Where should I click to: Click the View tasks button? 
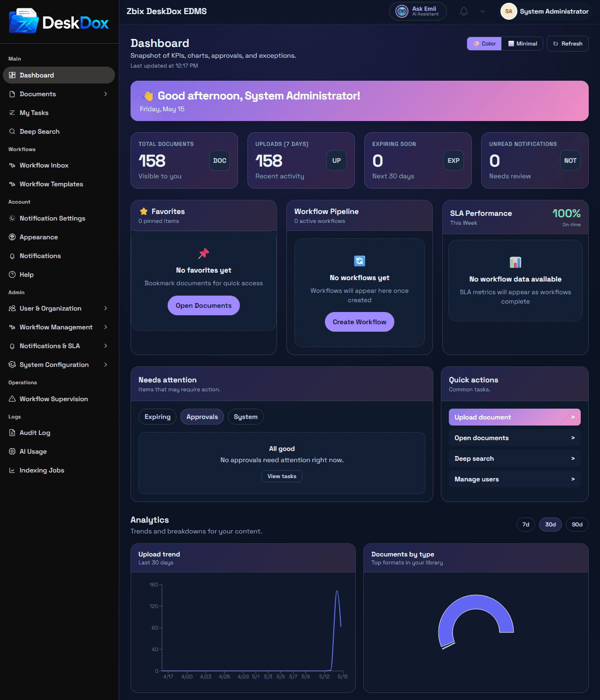(x=282, y=476)
